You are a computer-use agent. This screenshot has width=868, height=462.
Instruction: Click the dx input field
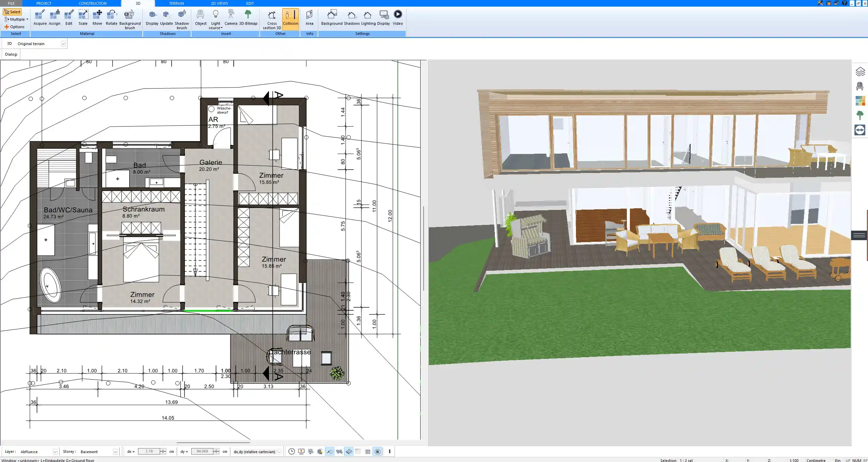point(149,451)
